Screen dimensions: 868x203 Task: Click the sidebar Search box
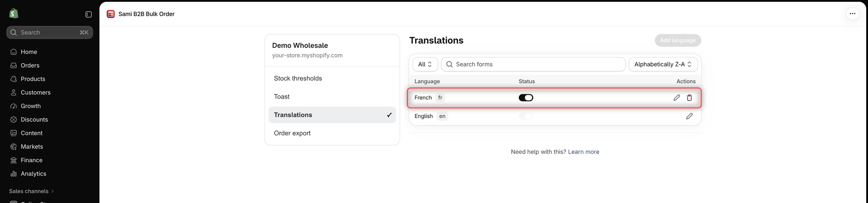tap(50, 32)
